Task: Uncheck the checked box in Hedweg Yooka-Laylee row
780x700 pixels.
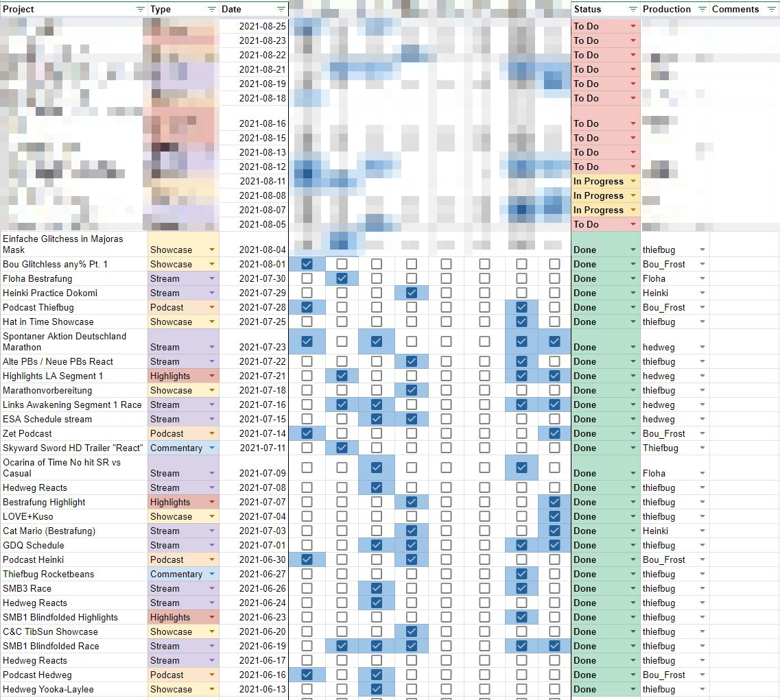Action: pos(377,690)
